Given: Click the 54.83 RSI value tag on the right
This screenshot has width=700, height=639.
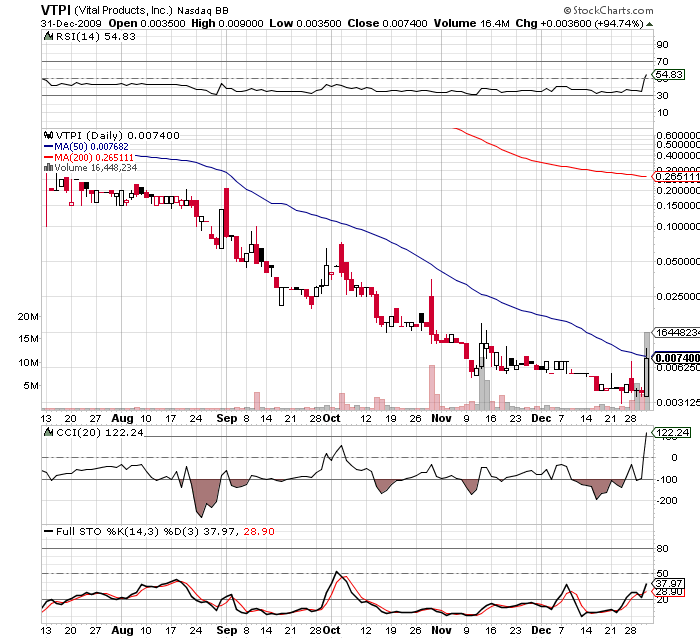Looking at the screenshot, I should pos(669,74).
